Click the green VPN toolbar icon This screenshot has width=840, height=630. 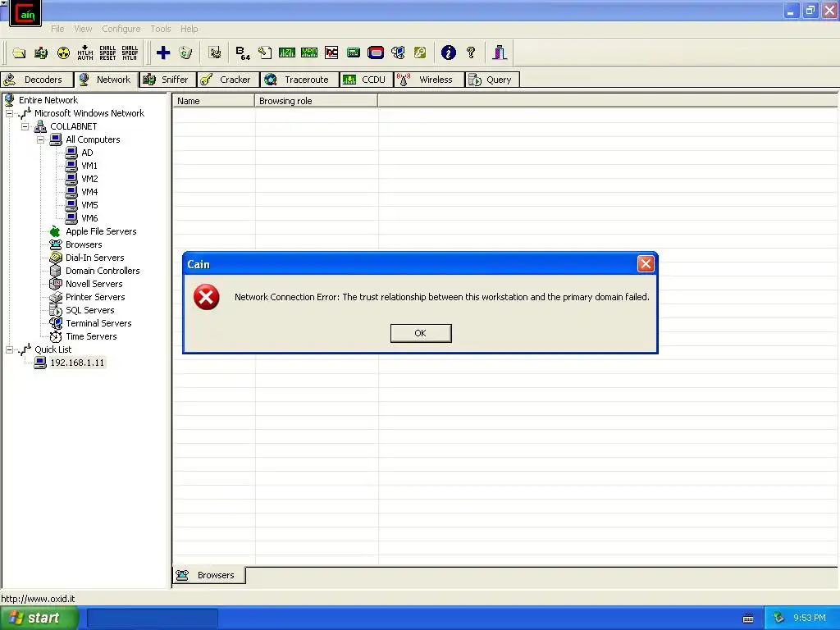(309, 52)
